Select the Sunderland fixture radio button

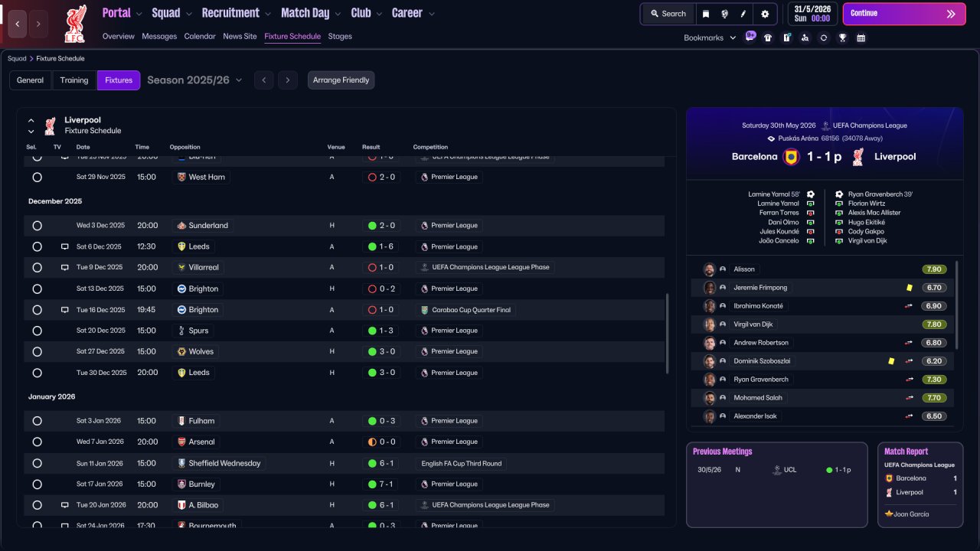tap(37, 226)
